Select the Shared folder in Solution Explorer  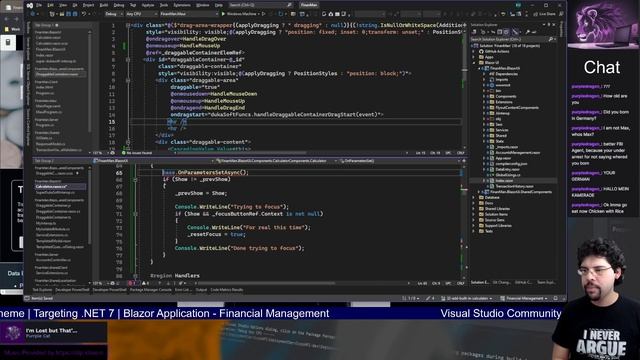pos(501,136)
